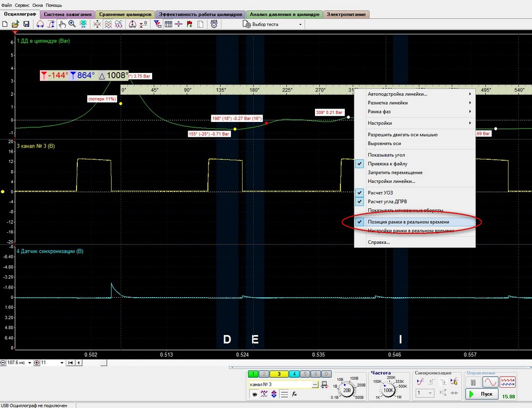The image size is (532, 408).
Task: Toggle grey channel 5 button
Action: coord(305,374)
